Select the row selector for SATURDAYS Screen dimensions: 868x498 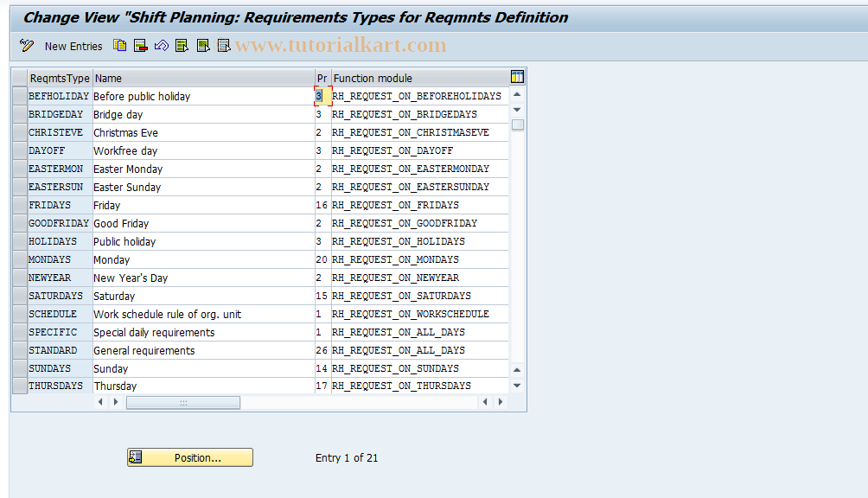pos(20,296)
